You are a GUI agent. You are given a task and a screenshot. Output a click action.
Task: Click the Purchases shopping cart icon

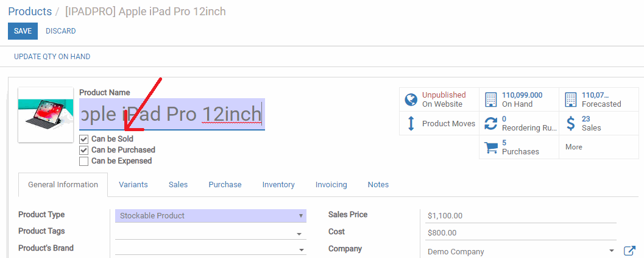click(491, 148)
